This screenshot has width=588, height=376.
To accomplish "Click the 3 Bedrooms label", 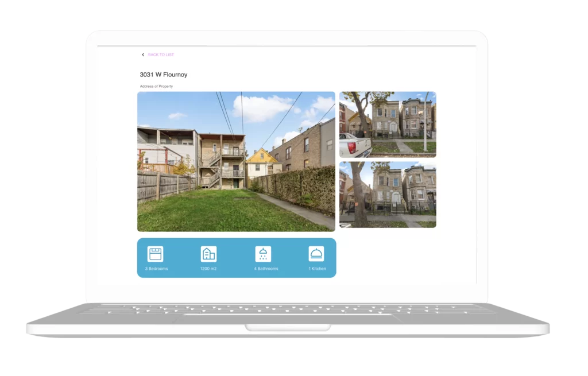I will point(156,269).
